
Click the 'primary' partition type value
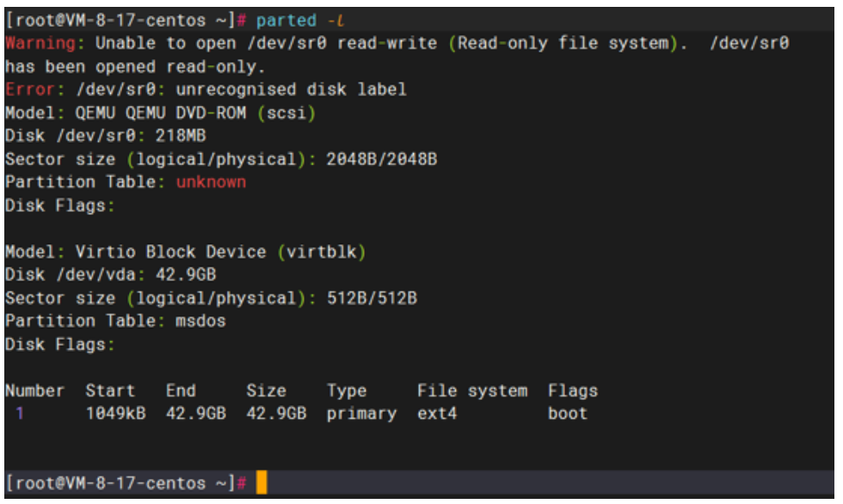(361, 414)
